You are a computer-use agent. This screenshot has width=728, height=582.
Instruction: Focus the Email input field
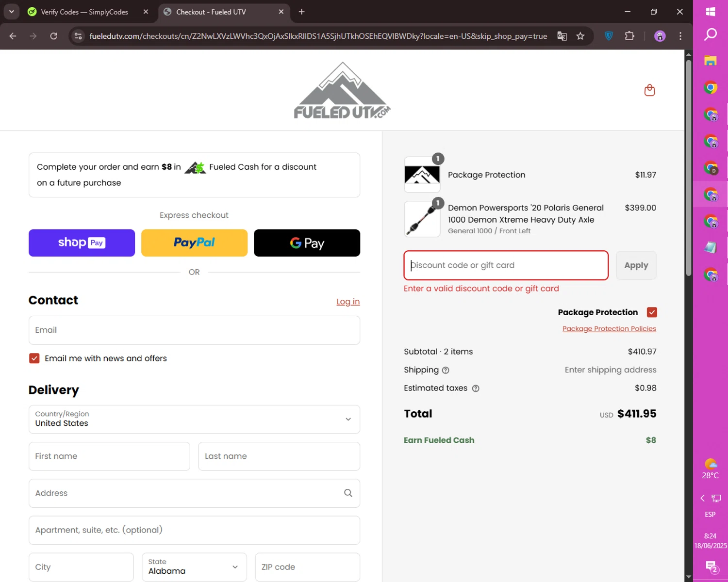tap(194, 330)
